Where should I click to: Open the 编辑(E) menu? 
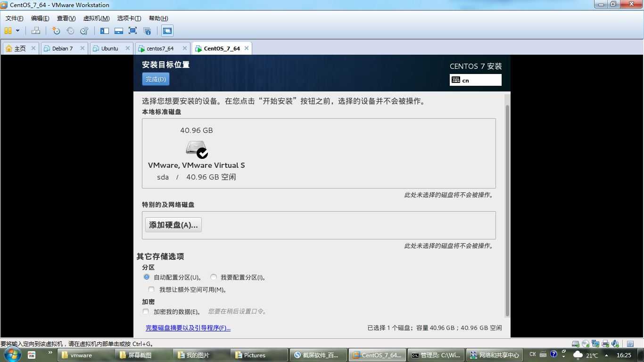point(40,18)
